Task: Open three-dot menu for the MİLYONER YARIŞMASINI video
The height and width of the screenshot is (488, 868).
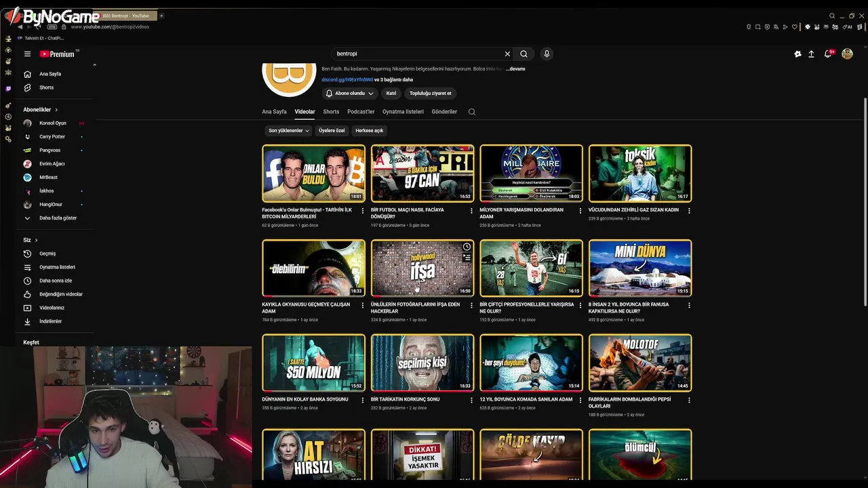Action: tap(580, 211)
